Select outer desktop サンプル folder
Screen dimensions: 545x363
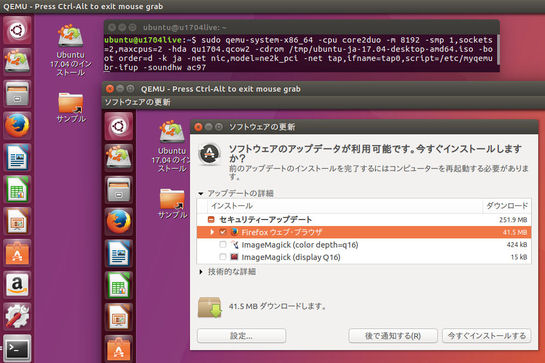tap(71, 108)
